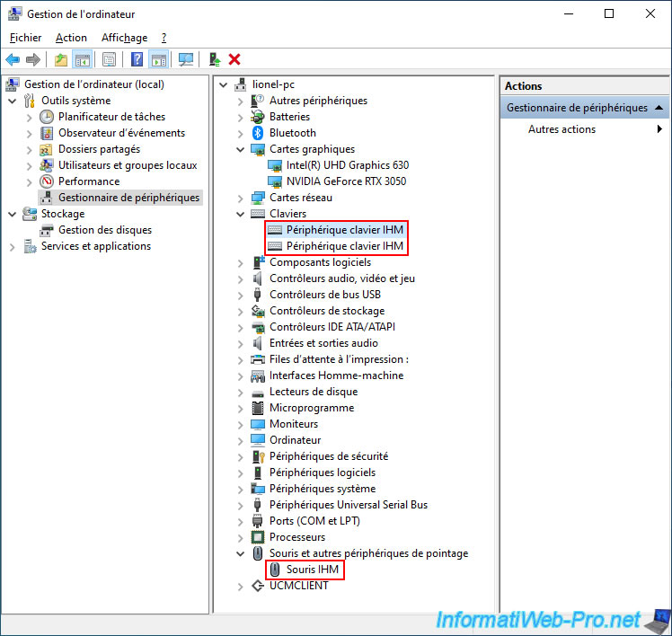Open Autres actions submenu in Actions pane
This screenshot has width=672, height=636.
561,129
